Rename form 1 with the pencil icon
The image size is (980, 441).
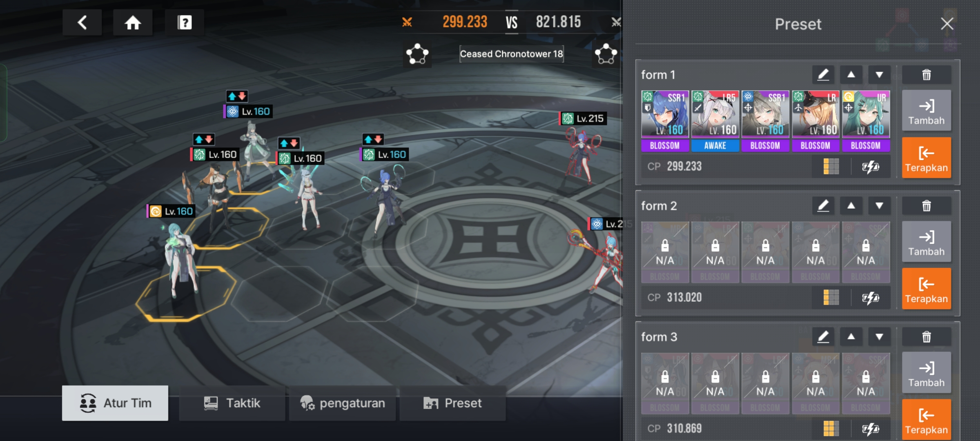tap(823, 75)
